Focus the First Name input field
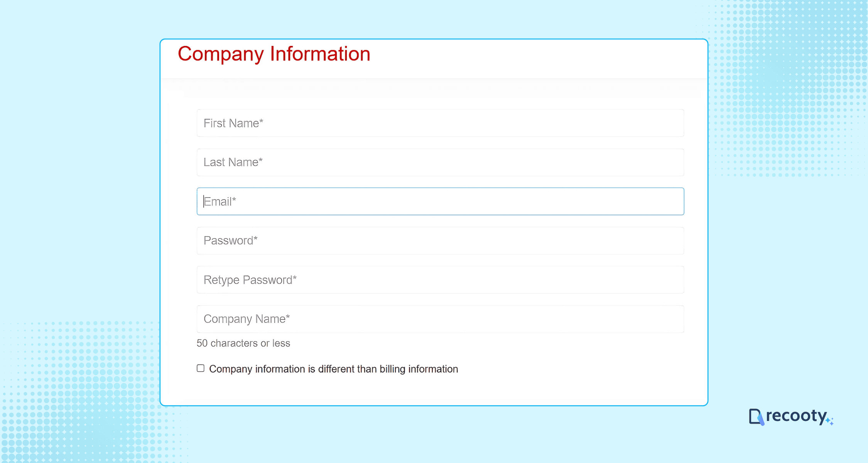The image size is (868, 463). coord(440,123)
